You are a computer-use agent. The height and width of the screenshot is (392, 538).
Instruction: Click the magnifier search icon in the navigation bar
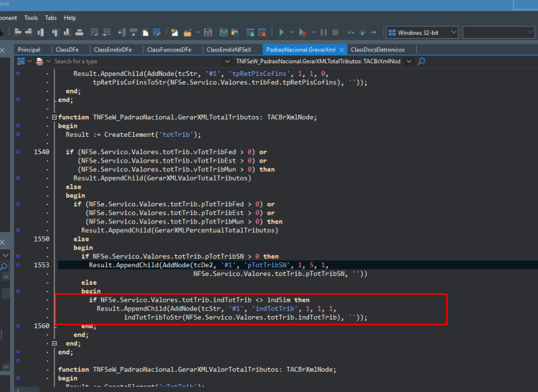(422, 62)
